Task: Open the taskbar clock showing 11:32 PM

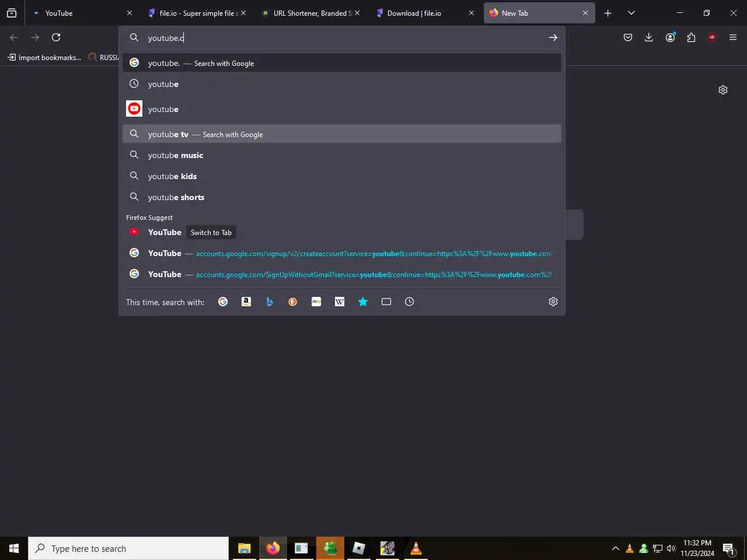Action: tap(697, 548)
